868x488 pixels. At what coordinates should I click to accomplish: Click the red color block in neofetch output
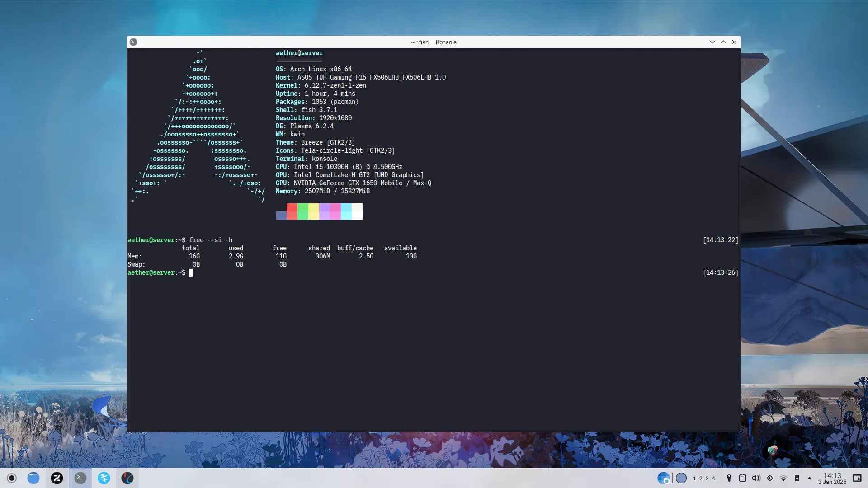pyautogui.click(x=292, y=211)
